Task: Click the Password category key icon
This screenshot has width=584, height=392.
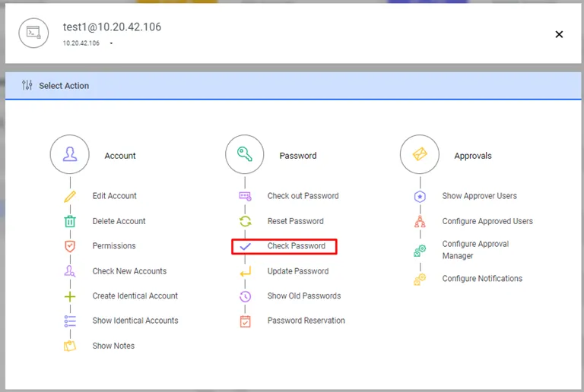Action: pyautogui.click(x=245, y=154)
